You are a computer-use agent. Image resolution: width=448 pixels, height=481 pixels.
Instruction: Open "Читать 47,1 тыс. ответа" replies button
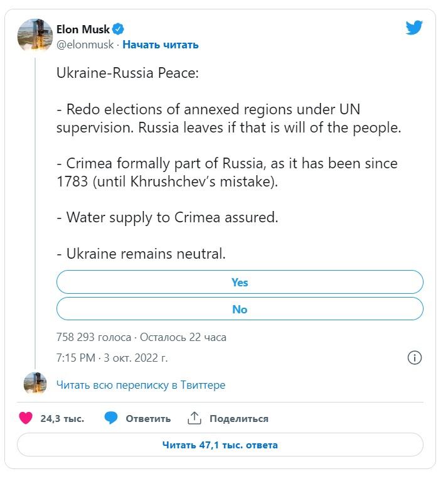[x=220, y=445]
